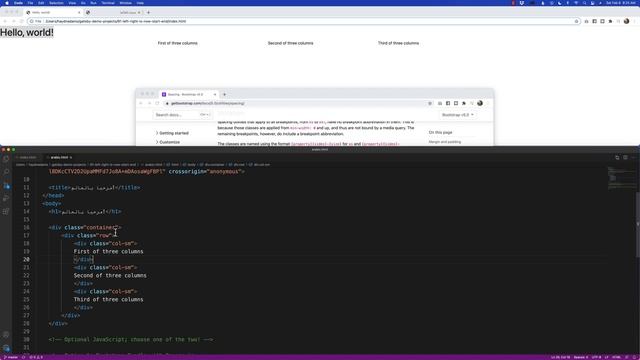640x360 pixels.
Task: Click the new tab plus in Bootstrap Chrome window
Action: coord(224,94)
